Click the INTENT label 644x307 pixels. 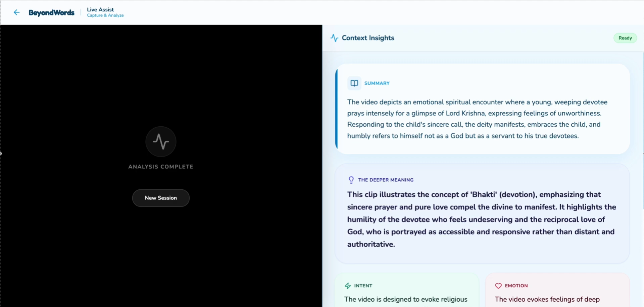[x=363, y=286]
